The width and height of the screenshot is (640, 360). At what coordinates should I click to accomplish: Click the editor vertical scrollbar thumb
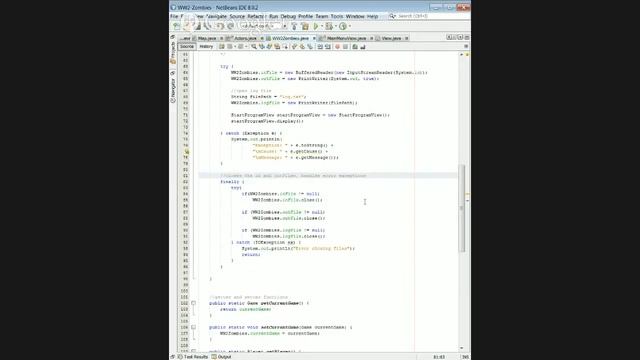tap(462, 208)
